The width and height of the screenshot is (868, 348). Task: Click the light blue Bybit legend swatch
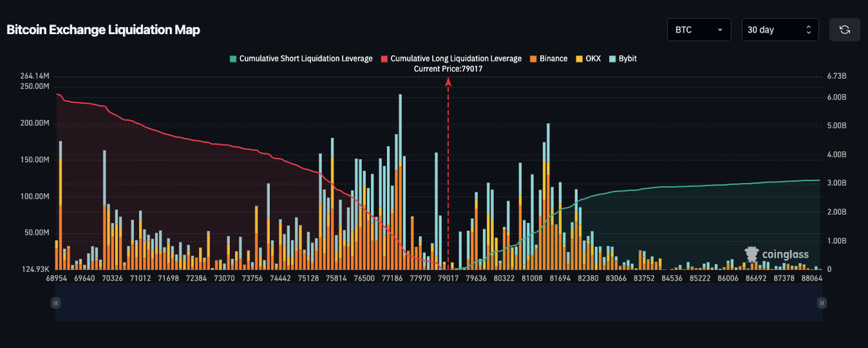(x=613, y=59)
